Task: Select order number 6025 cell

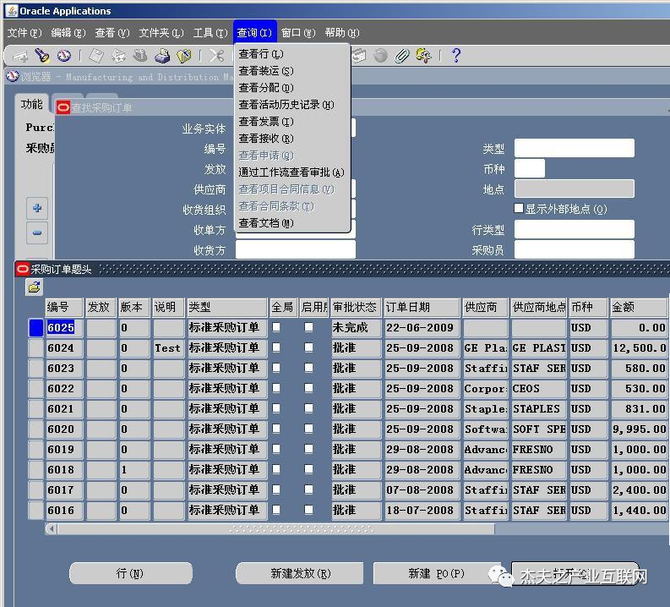Action: (x=64, y=328)
